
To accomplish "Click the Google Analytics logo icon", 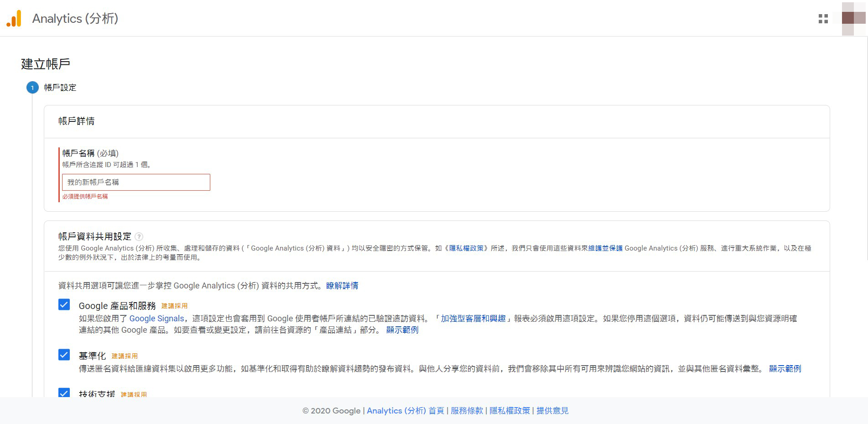I will 14,19.
